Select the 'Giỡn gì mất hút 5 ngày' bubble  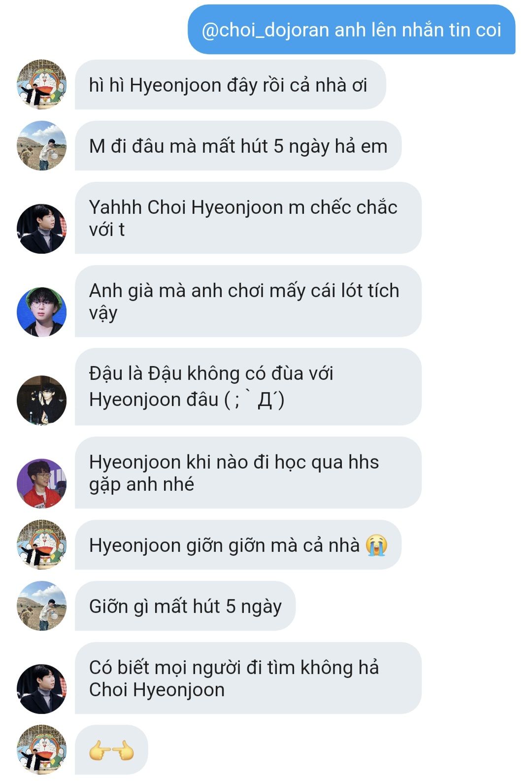[x=185, y=606]
